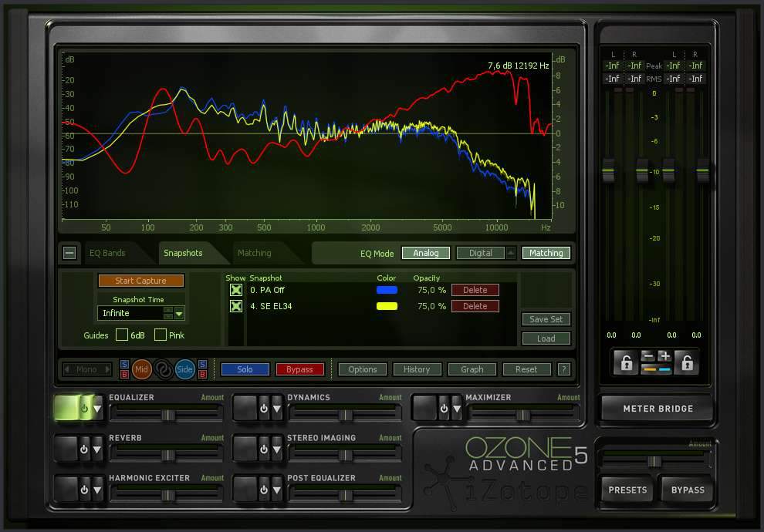Click the Side channel circle icon

(185, 369)
